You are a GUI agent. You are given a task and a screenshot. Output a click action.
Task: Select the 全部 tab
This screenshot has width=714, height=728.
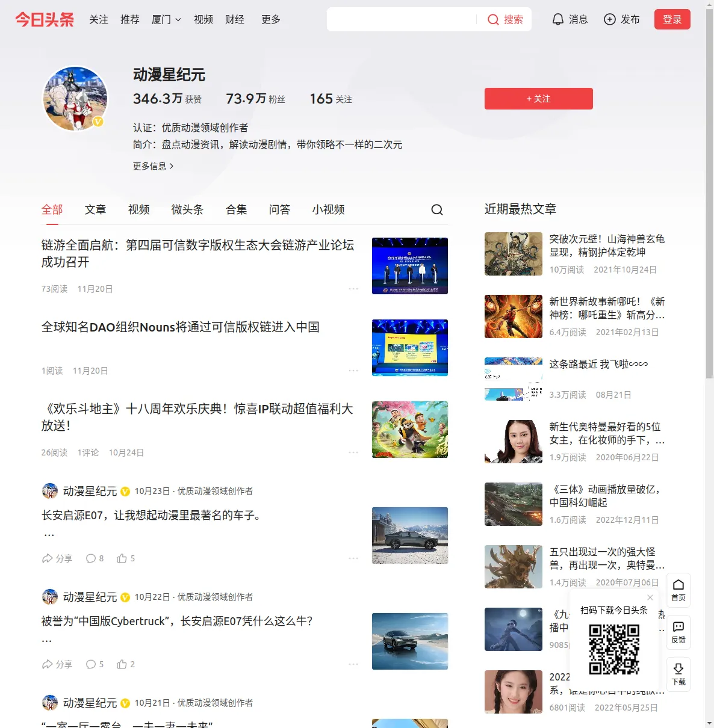52,209
